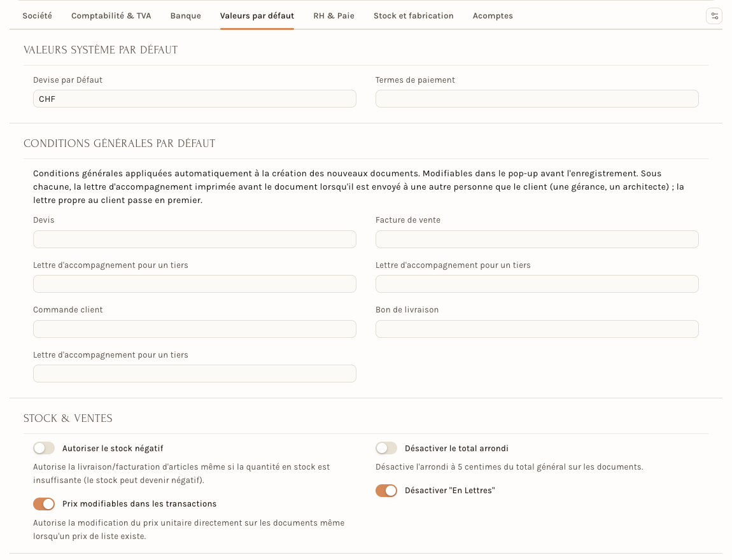Click the description "Autorise la livraison/facturation d'articles"
This screenshot has height=560, width=732.
(181, 473)
